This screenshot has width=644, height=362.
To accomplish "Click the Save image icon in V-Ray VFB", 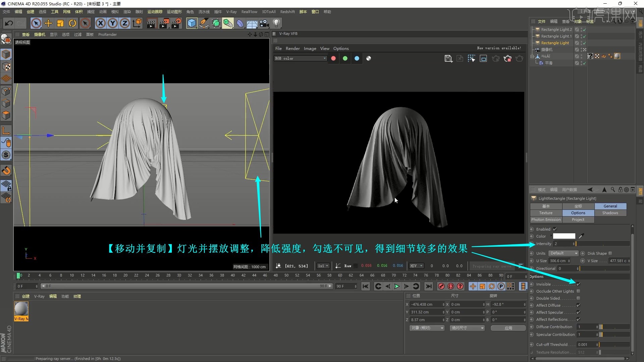I will [x=448, y=58].
